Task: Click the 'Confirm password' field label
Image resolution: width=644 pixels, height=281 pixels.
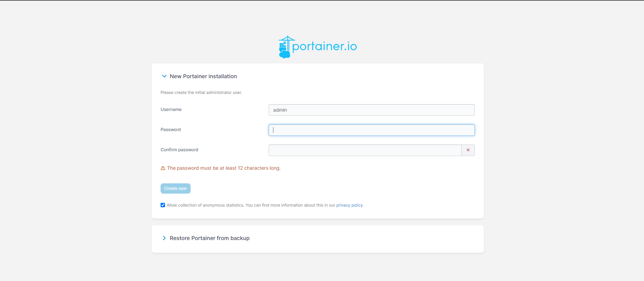Action: pos(179,150)
